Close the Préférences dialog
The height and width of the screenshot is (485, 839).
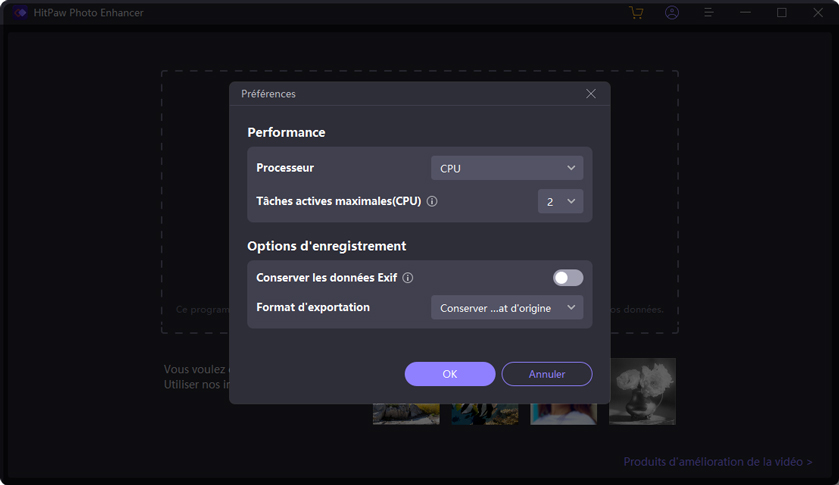[591, 94]
